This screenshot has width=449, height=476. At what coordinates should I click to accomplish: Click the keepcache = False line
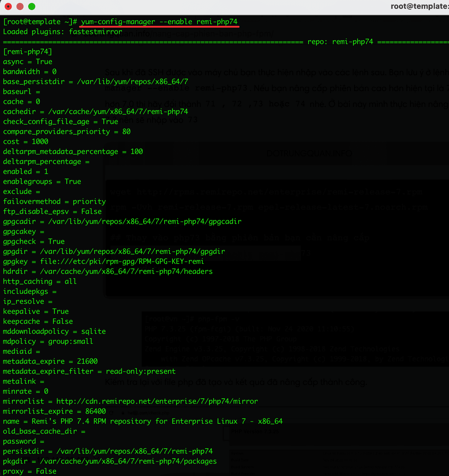pyautogui.click(x=38, y=321)
